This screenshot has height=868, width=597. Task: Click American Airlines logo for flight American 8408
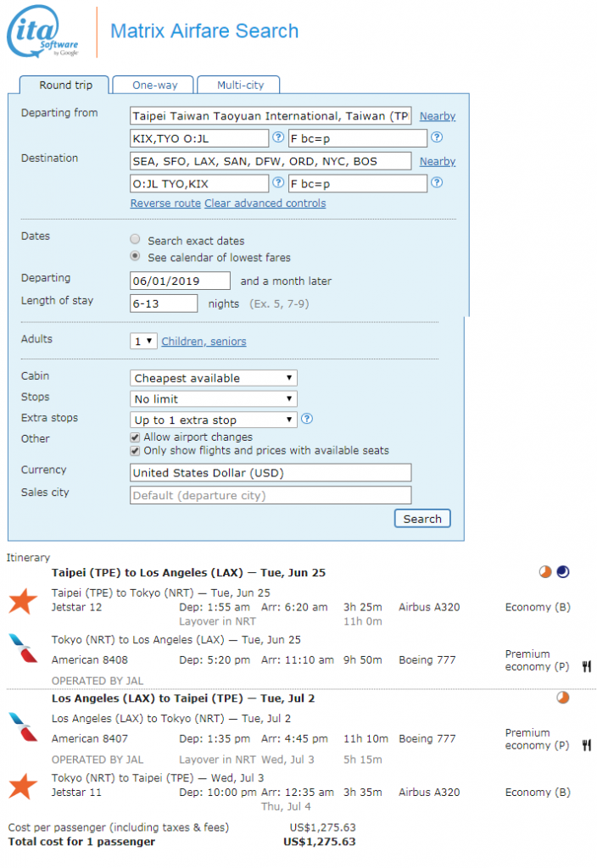click(23, 648)
